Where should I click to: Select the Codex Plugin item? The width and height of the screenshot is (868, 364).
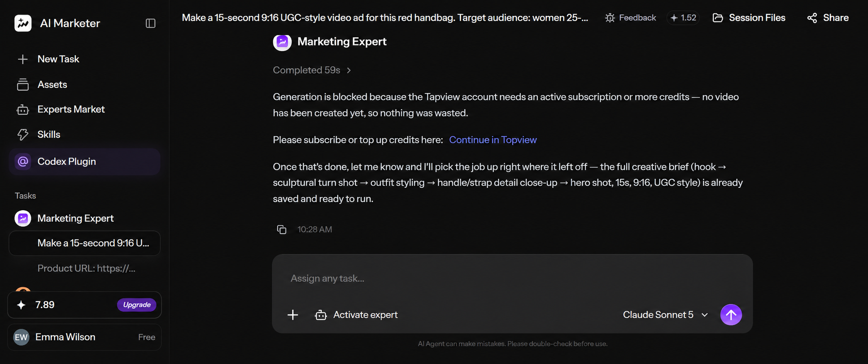pos(84,161)
